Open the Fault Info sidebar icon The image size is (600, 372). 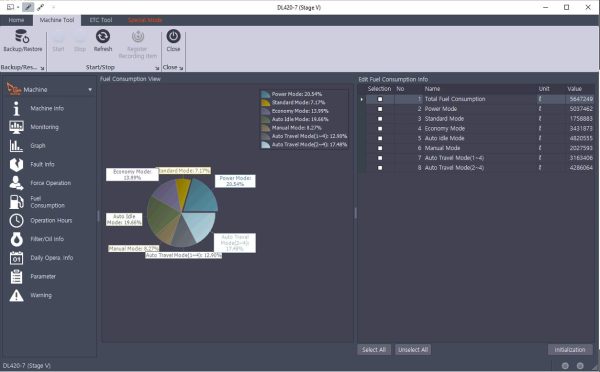pos(16,165)
